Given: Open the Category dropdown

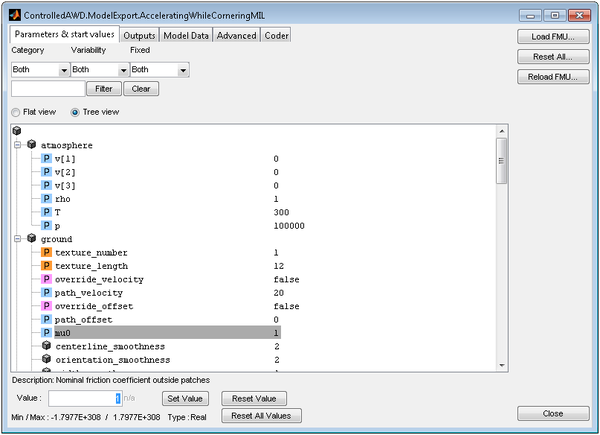Looking at the screenshot, I should click(x=40, y=70).
